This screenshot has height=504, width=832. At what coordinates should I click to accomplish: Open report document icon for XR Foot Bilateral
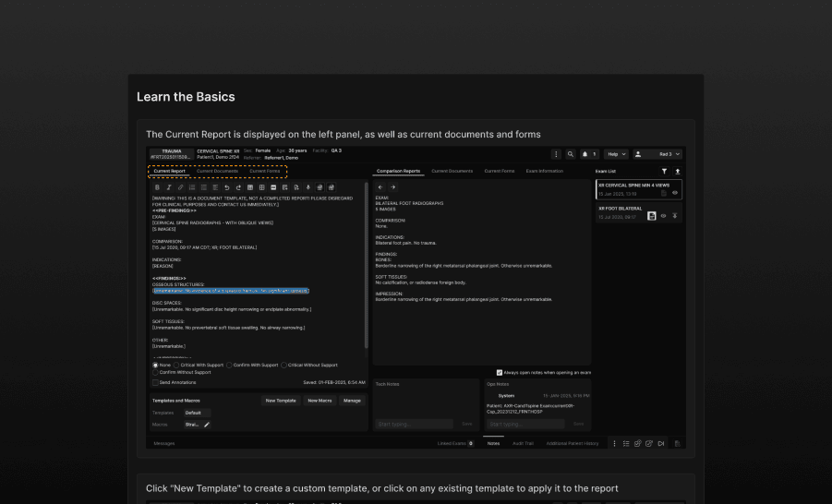coord(652,215)
